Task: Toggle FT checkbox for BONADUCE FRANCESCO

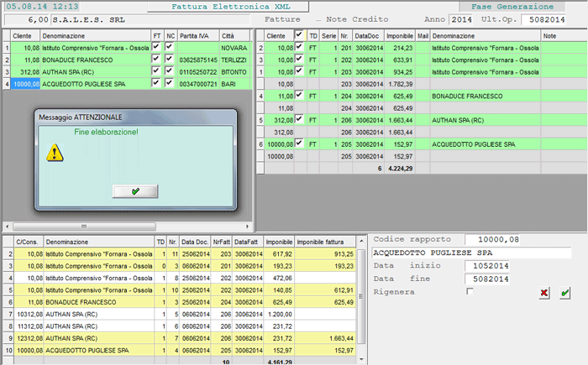Action: (156, 60)
